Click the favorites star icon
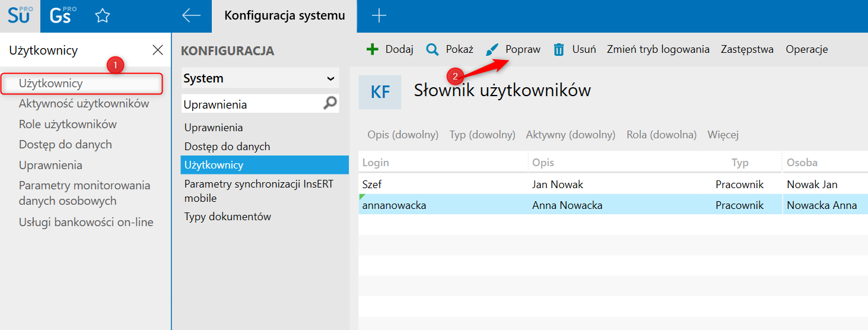The width and height of the screenshot is (868, 330). click(x=103, y=16)
